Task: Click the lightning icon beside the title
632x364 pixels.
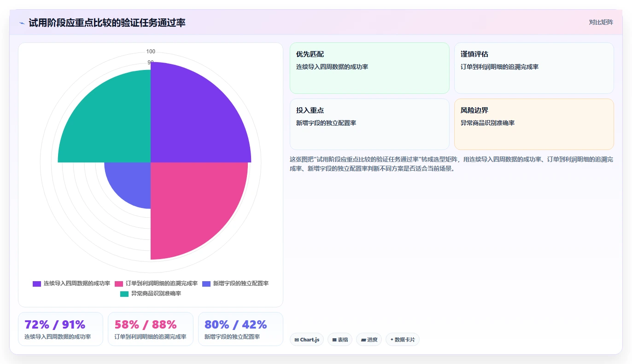Action: [x=22, y=23]
